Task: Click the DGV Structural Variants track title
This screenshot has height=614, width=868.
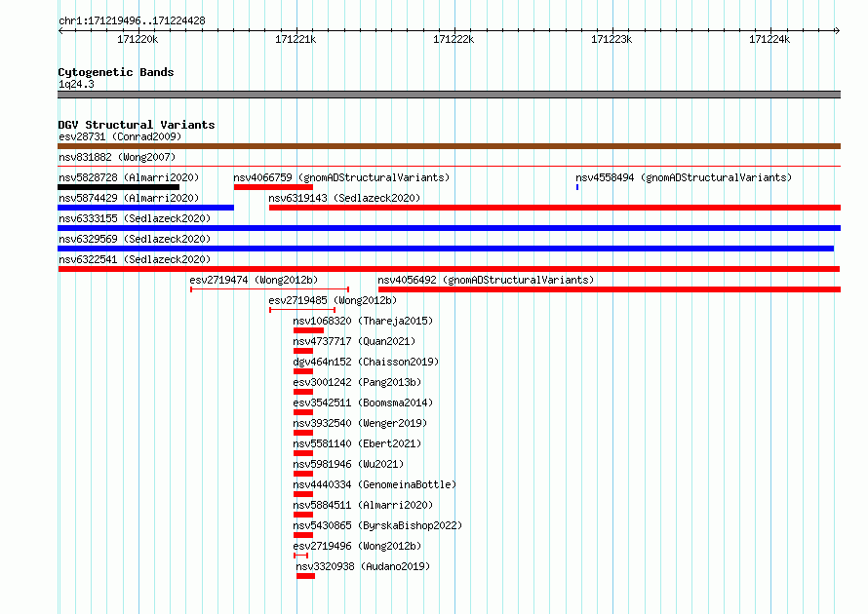Action: click(x=137, y=125)
